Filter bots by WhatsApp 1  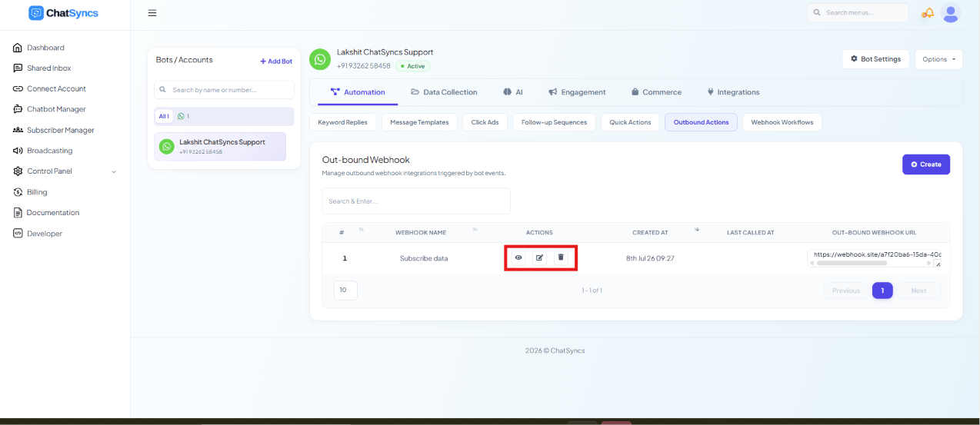point(183,116)
